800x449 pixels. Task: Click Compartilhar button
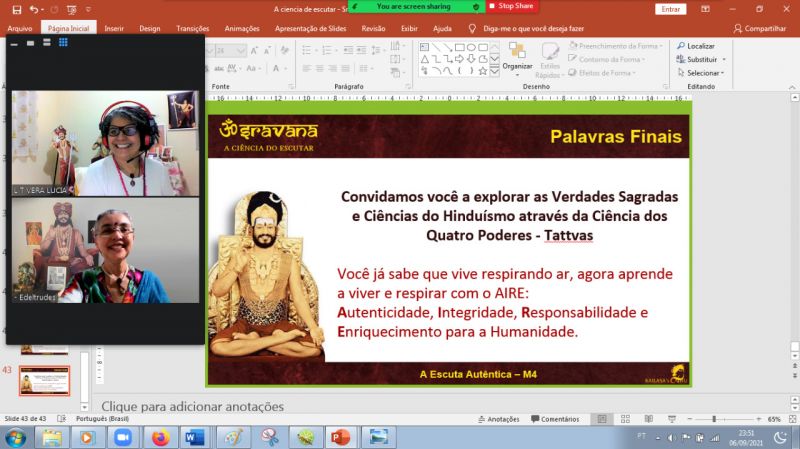click(760, 29)
